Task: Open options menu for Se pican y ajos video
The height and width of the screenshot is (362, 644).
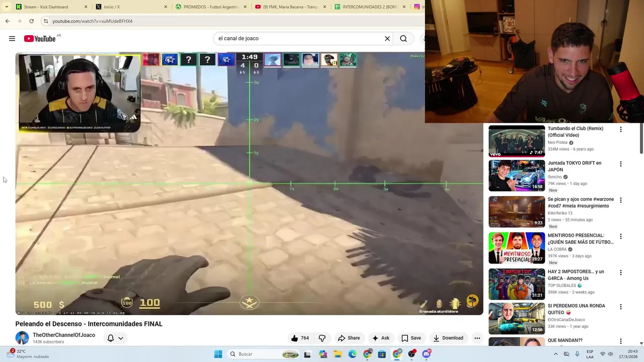Action: pos(620,200)
